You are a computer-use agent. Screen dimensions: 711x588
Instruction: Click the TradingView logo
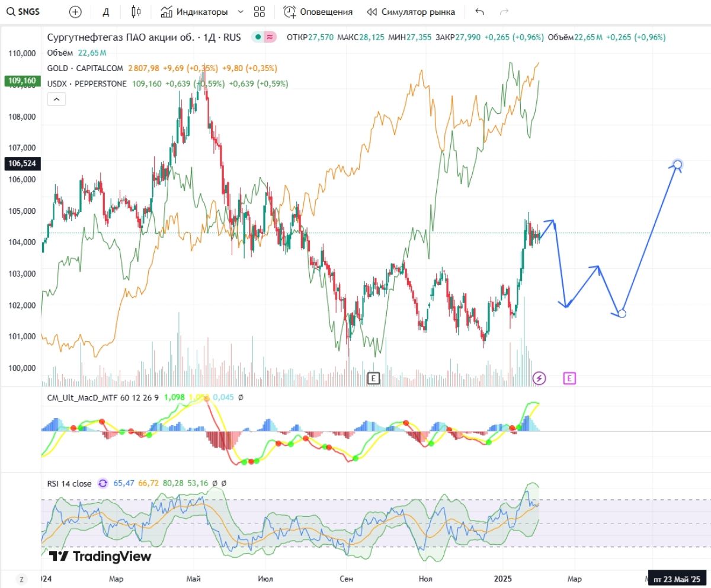click(x=100, y=556)
